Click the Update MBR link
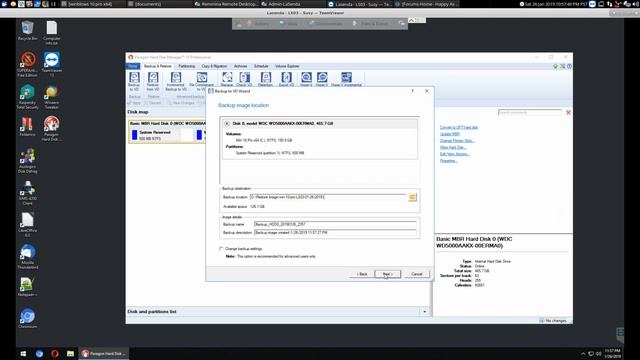Viewport: 640px width, 360px height. 450,134
